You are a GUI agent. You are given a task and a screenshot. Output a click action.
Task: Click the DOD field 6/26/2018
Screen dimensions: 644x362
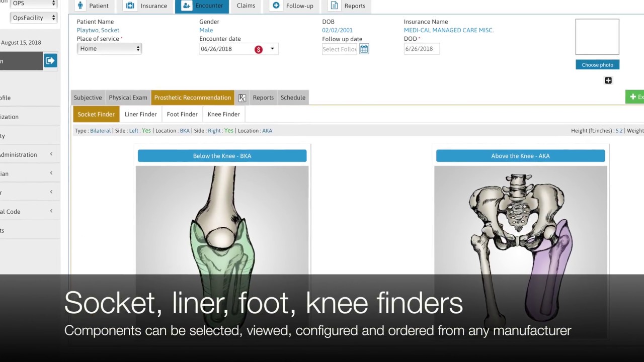point(422,49)
